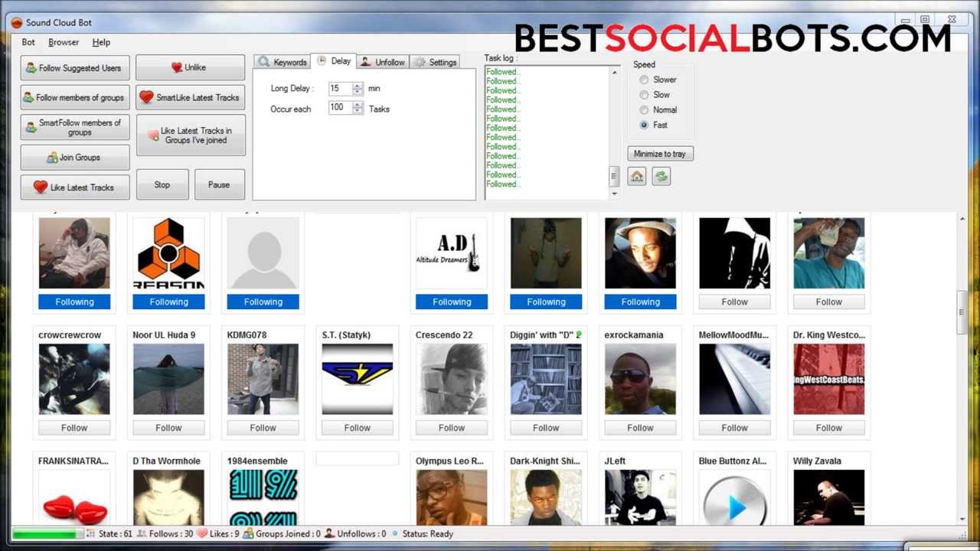The image size is (980, 551).
Task: Click the progress bar in the status bar
Action: (47, 533)
